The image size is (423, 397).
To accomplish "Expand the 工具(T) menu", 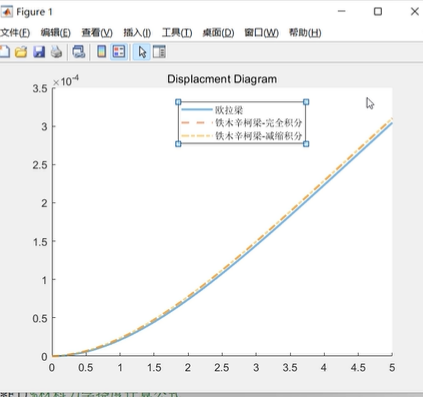I will coord(177,33).
